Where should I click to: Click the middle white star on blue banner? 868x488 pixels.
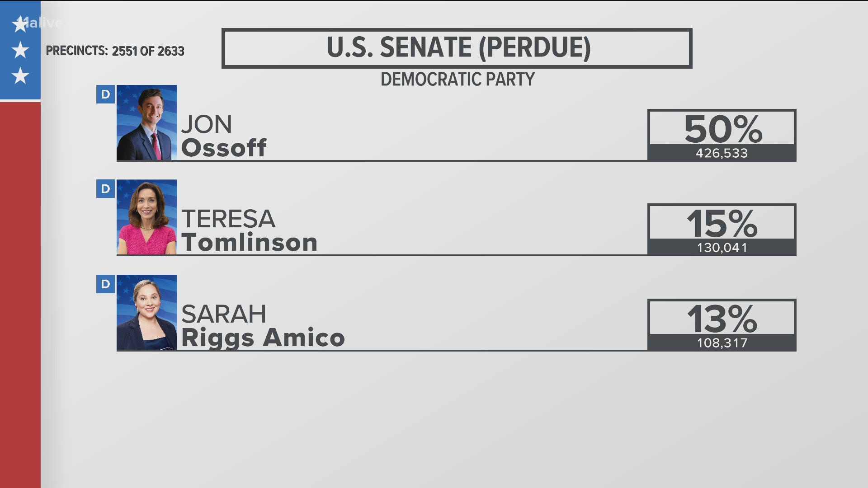pos(20,50)
